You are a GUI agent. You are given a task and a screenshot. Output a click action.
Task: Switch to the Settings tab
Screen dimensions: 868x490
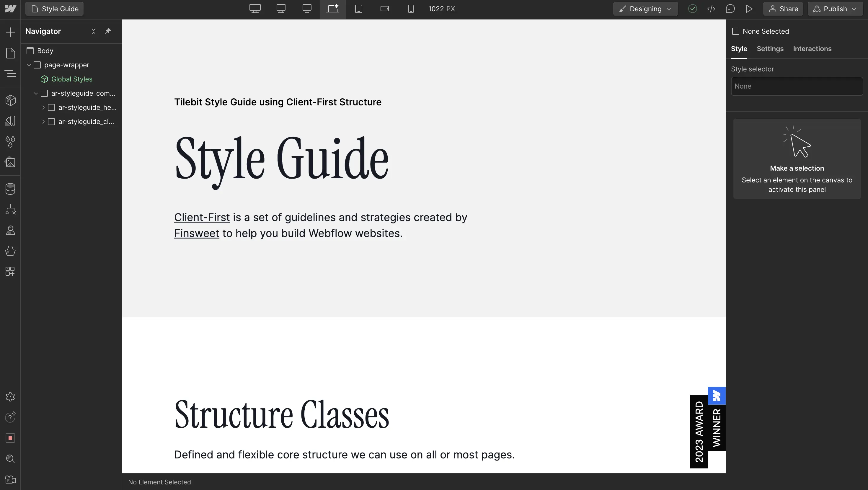pos(770,48)
